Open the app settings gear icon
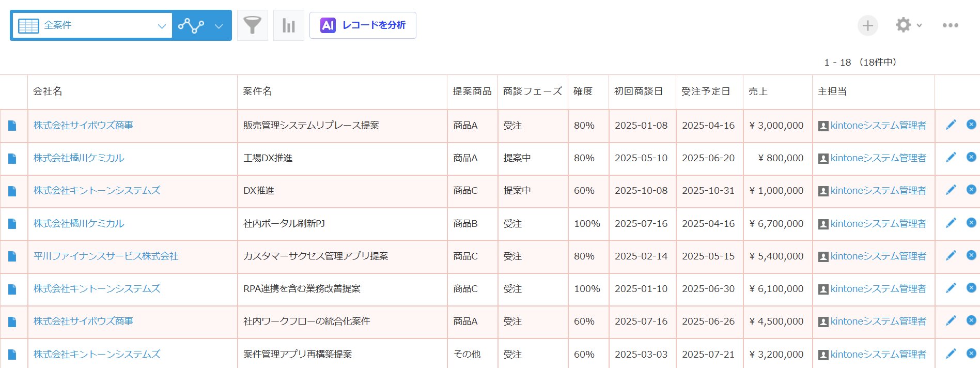The height and width of the screenshot is (368, 980). 903,25
